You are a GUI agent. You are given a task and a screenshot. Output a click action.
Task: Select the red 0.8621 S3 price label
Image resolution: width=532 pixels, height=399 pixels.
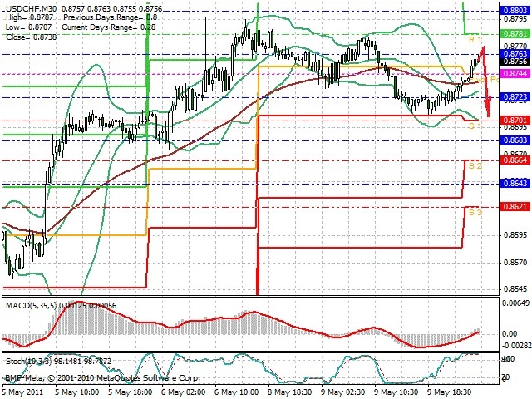click(515, 207)
